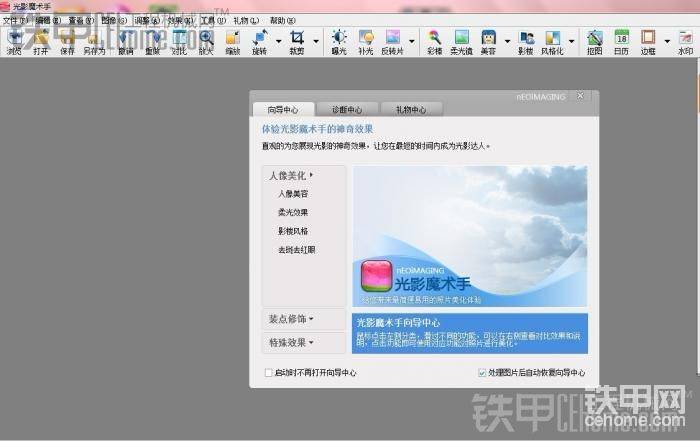Click the 旋转 (rotate) toolbar icon

(259, 42)
